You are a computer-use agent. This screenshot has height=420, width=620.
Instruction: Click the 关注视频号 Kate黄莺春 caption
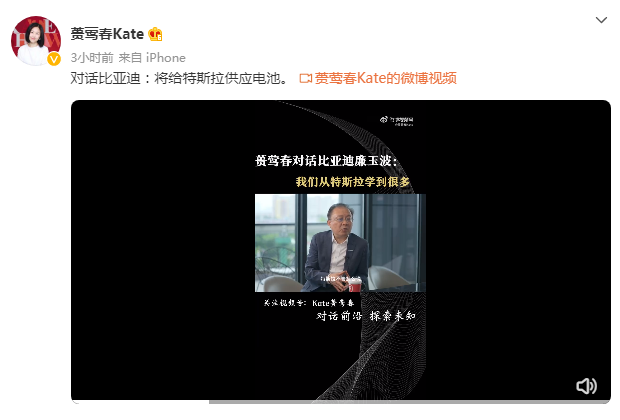coord(309,303)
